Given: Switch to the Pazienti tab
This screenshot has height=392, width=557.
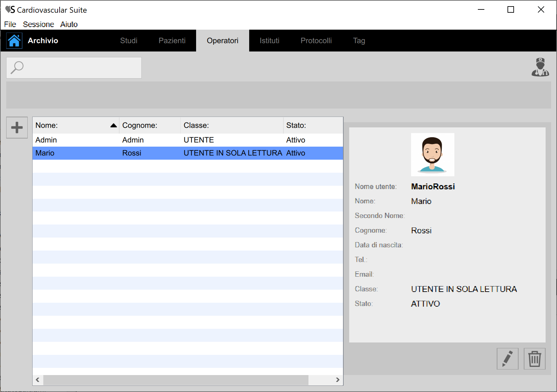Looking at the screenshot, I should 172,41.
